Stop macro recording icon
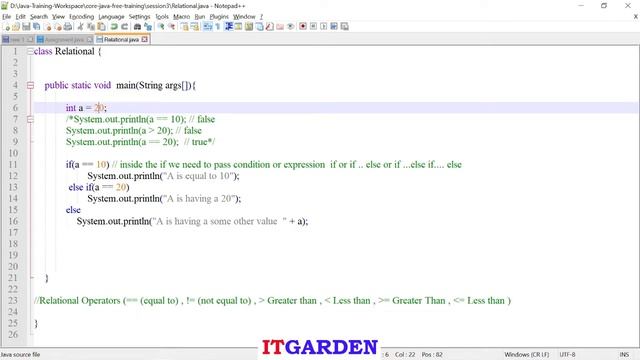 [313, 27]
